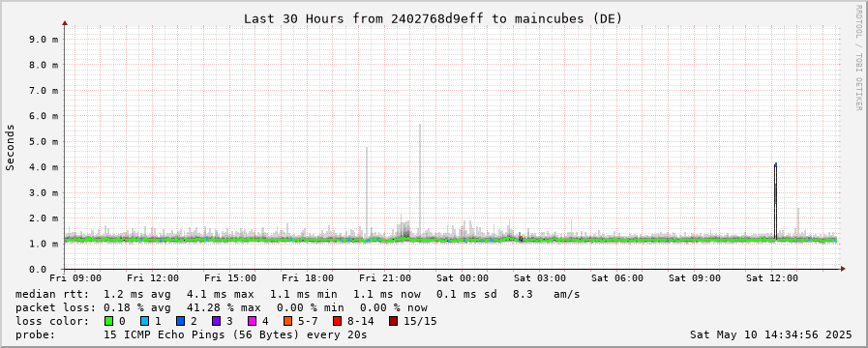Click the Fri 09:00 time axis label
Viewport: 868px width, 348px height.
(75, 277)
